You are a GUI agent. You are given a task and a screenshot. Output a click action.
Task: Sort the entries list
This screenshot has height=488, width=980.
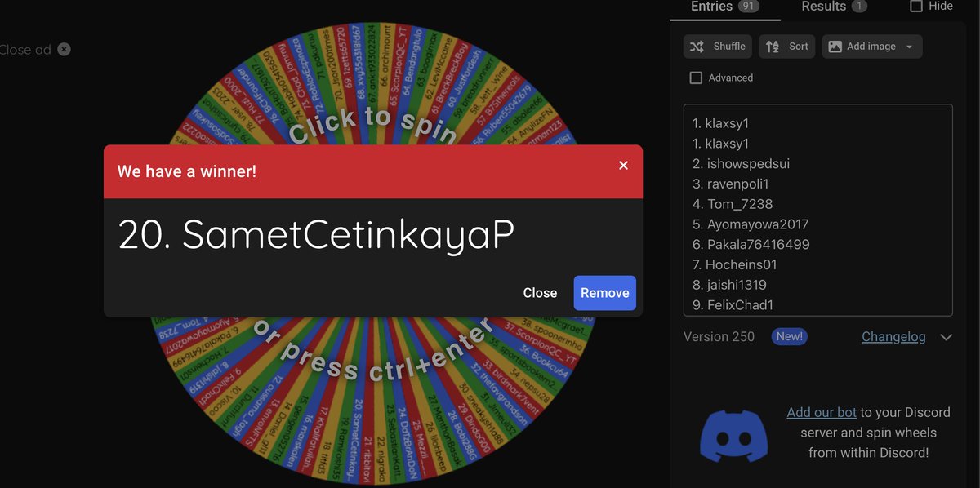point(787,47)
